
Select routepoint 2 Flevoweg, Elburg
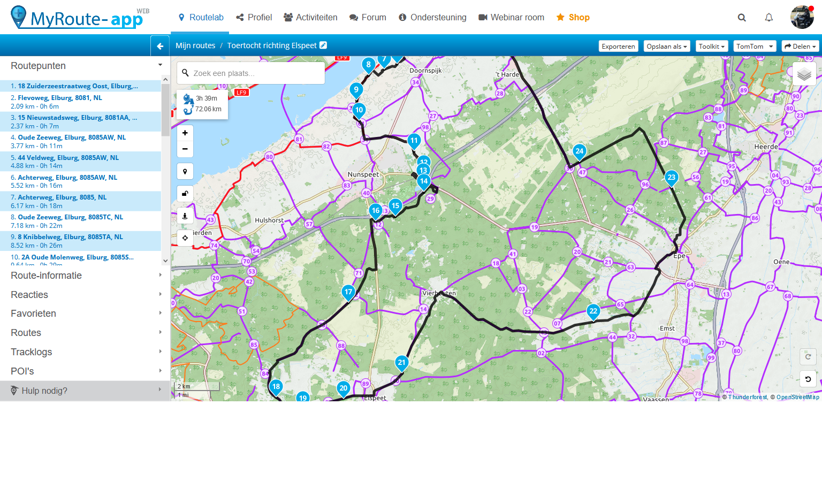click(80, 102)
